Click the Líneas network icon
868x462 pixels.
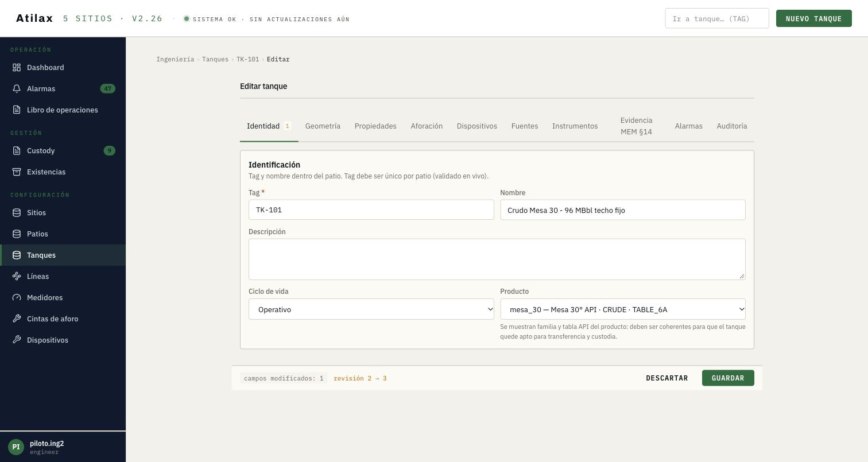17,277
